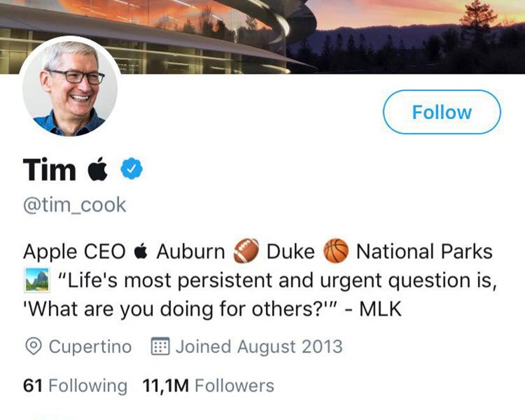The width and height of the screenshot is (525, 420).
Task: Click the blue verified badge
Action: point(131,170)
